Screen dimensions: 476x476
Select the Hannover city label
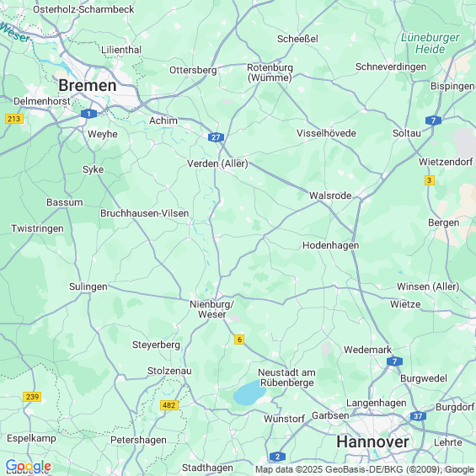point(372,441)
